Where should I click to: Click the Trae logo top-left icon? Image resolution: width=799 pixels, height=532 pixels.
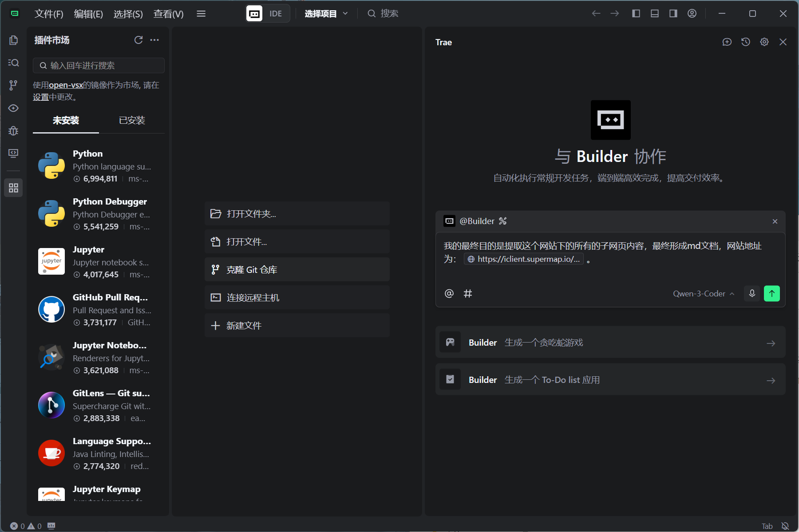tap(15, 13)
